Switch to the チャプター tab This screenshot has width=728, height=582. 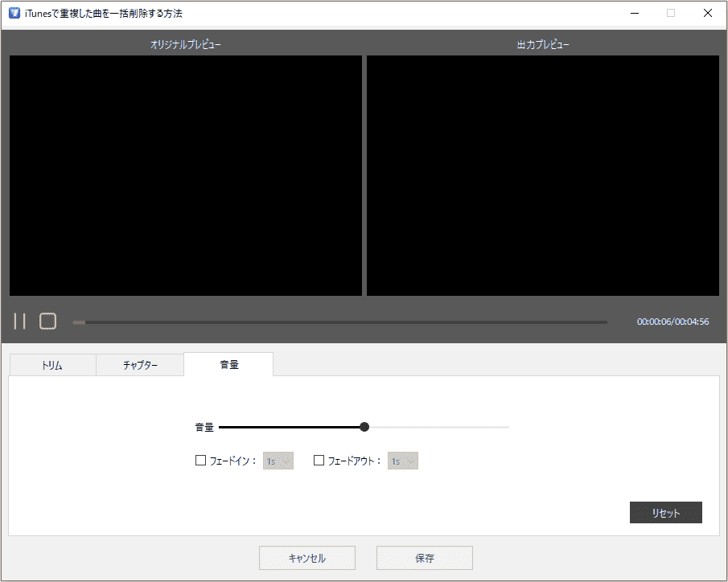(x=139, y=364)
